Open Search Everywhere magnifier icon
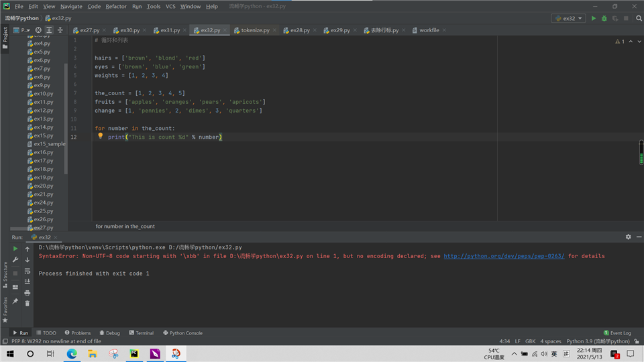Image resolution: width=644 pixels, height=362 pixels. point(639,18)
